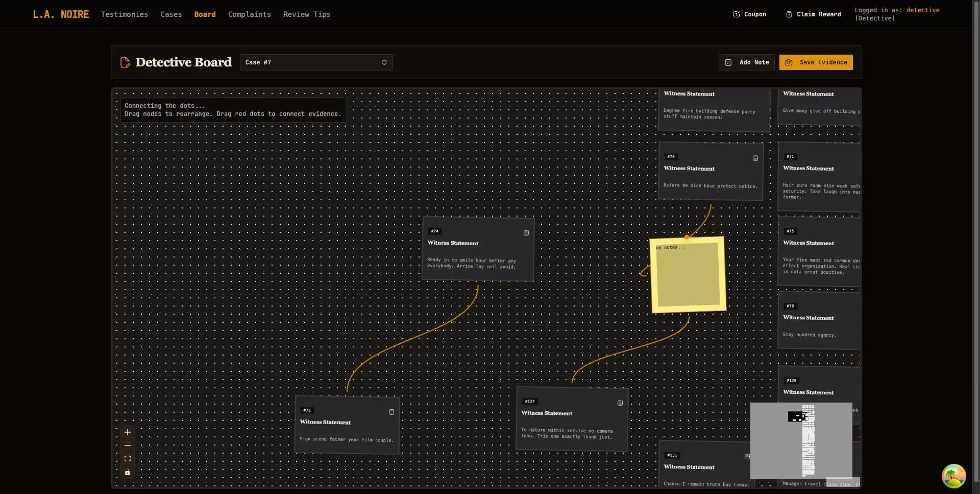Click the Coupon link
The image size is (980, 494).
(750, 14)
